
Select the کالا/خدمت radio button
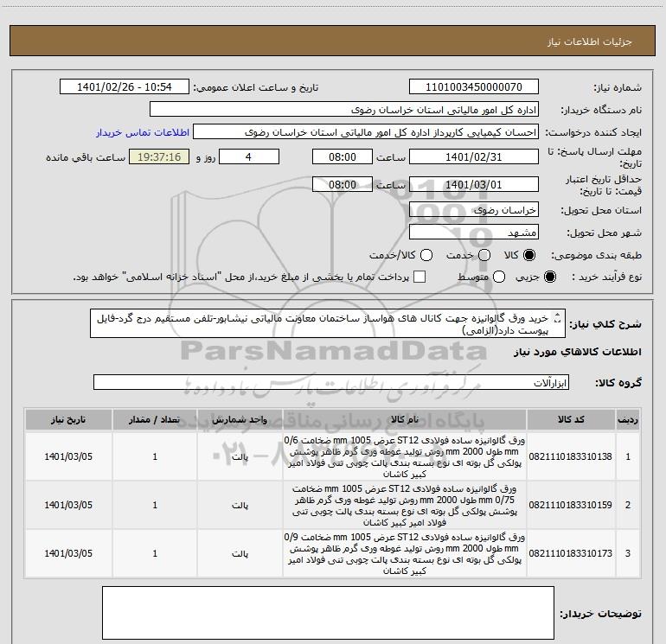426,255
